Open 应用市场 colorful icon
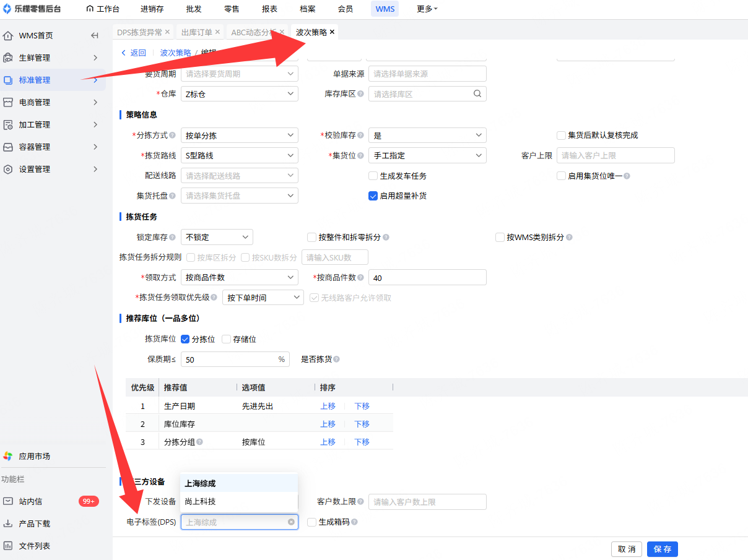 point(8,456)
